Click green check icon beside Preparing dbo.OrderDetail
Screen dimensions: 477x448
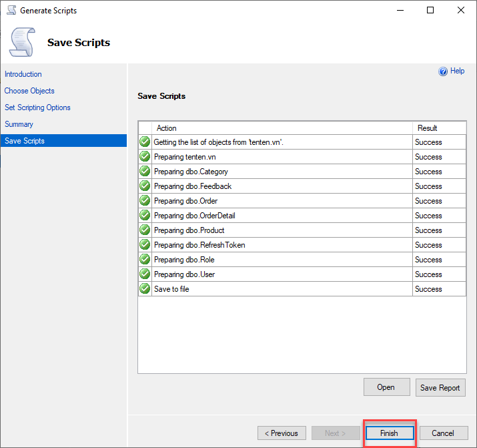pyautogui.click(x=145, y=215)
